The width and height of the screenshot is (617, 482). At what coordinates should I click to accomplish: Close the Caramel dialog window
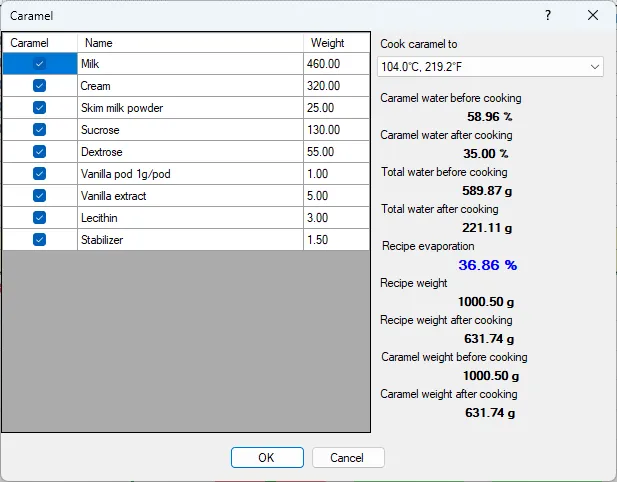click(593, 15)
